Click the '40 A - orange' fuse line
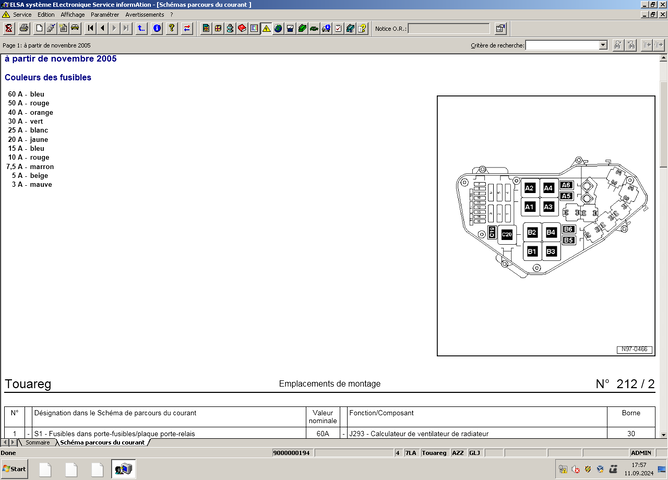Viewport: 668px width, 480px height. click(x=31, y=112)
